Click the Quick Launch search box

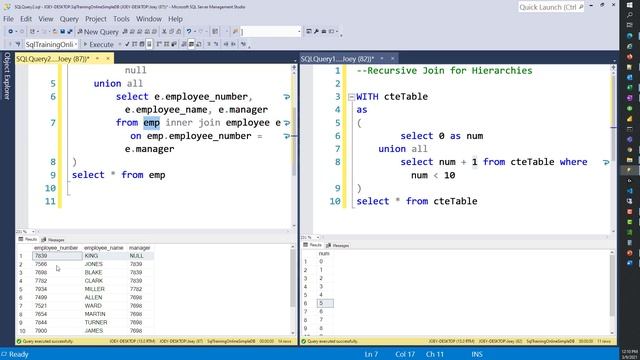pos(551,7)
